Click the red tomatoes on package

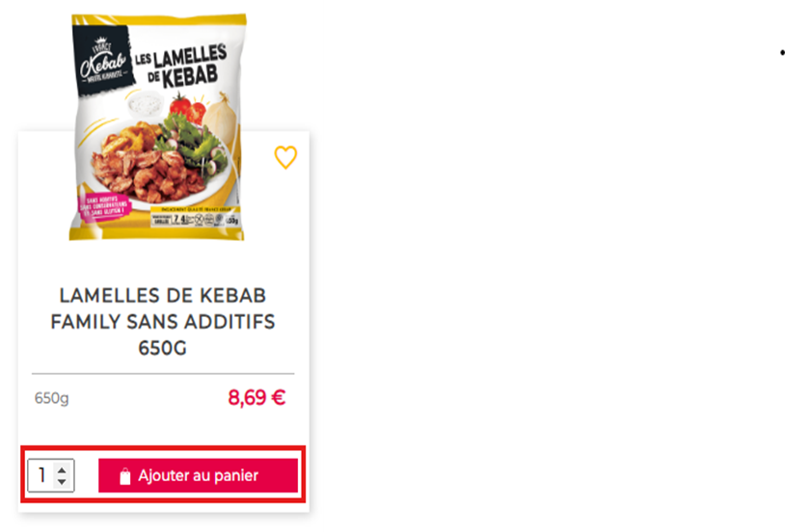[188, 109]
